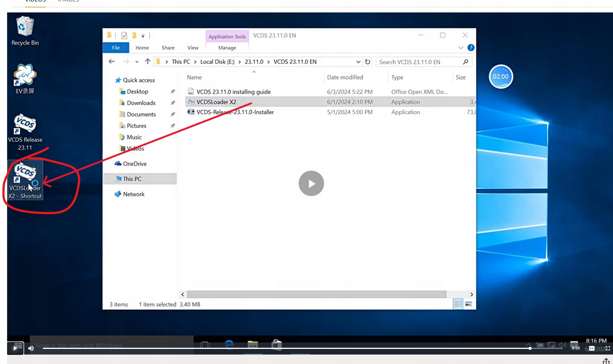Click the Properties icon in quick access toolbar
This screenshot has height=364, width=613.
pos(124,35)
